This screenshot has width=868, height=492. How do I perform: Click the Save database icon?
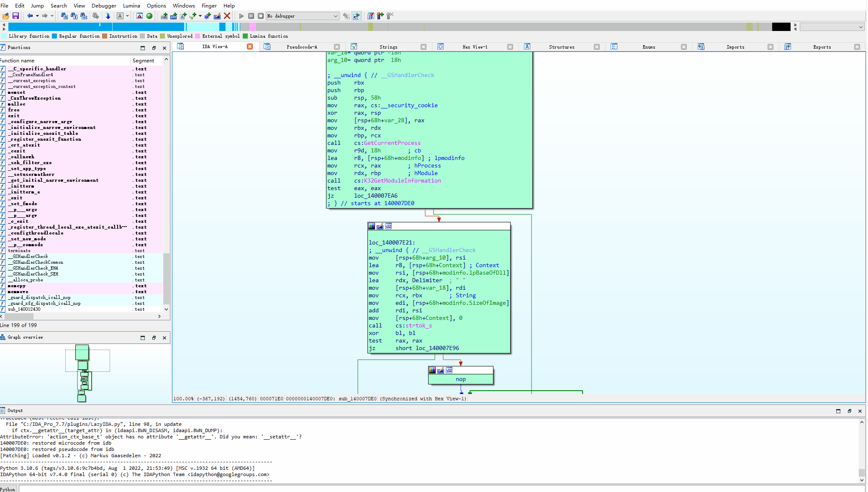[15, 16]
